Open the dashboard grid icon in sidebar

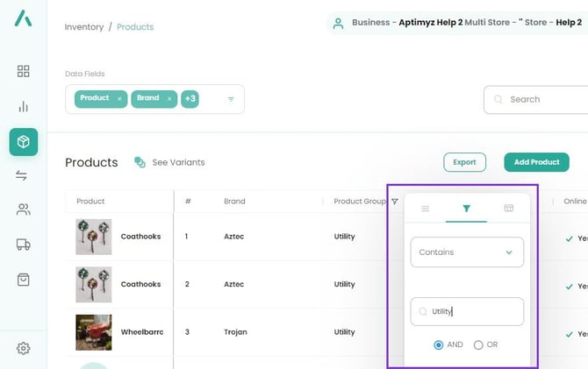(24, 71)
